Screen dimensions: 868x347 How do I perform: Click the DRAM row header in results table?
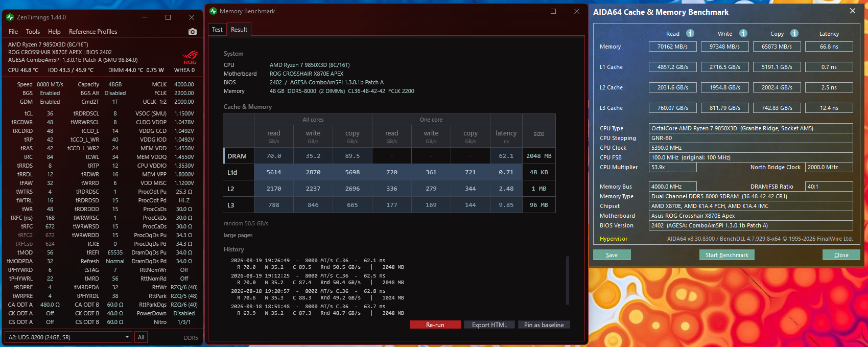click(239, 156)
